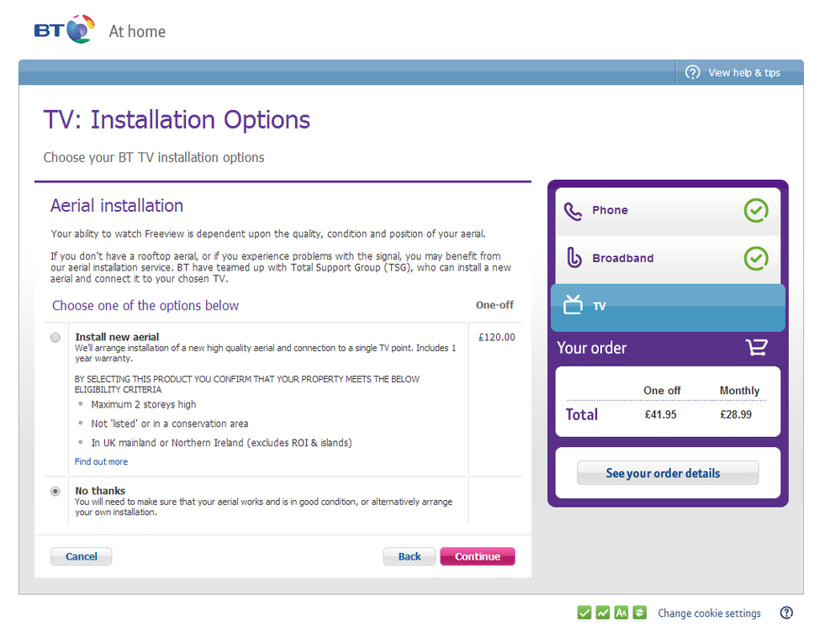Open the Phone section in order panel
Image resolution: width=840 pixels, height=642 pixels.
click(668, 211)
